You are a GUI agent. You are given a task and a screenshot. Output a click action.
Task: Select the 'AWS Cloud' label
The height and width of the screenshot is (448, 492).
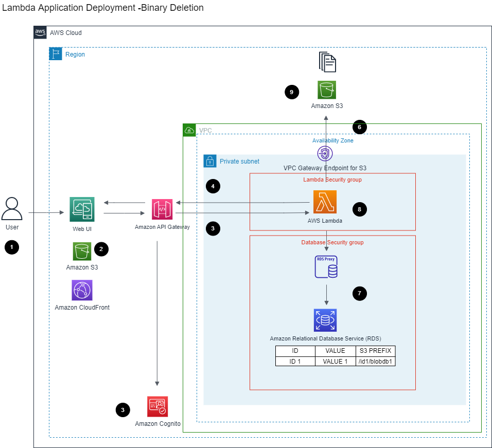pos(66,32)
